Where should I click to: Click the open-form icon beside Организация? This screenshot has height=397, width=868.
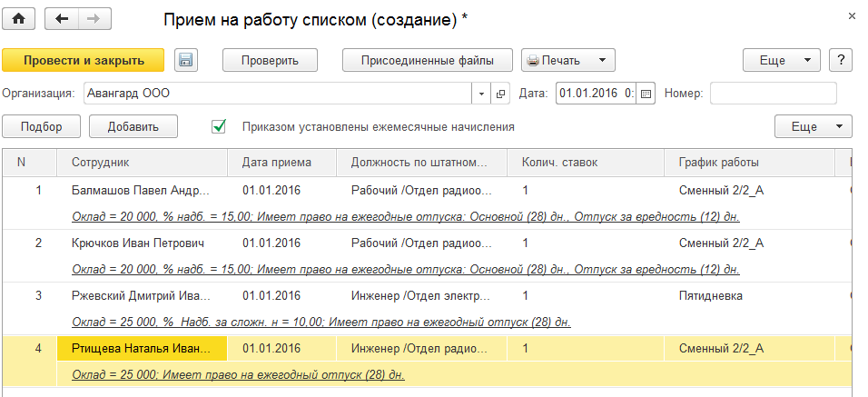tap(501, 94)
